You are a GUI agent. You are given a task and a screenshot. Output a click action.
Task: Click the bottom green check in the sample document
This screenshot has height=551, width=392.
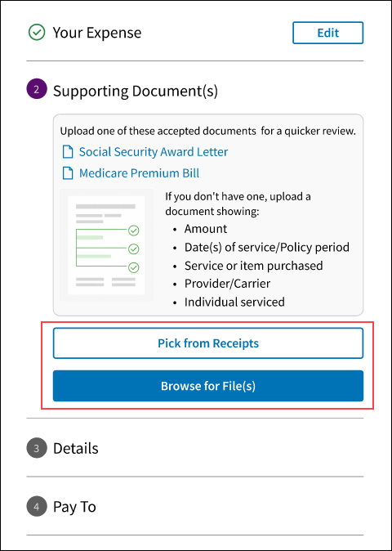click(133, 267)
